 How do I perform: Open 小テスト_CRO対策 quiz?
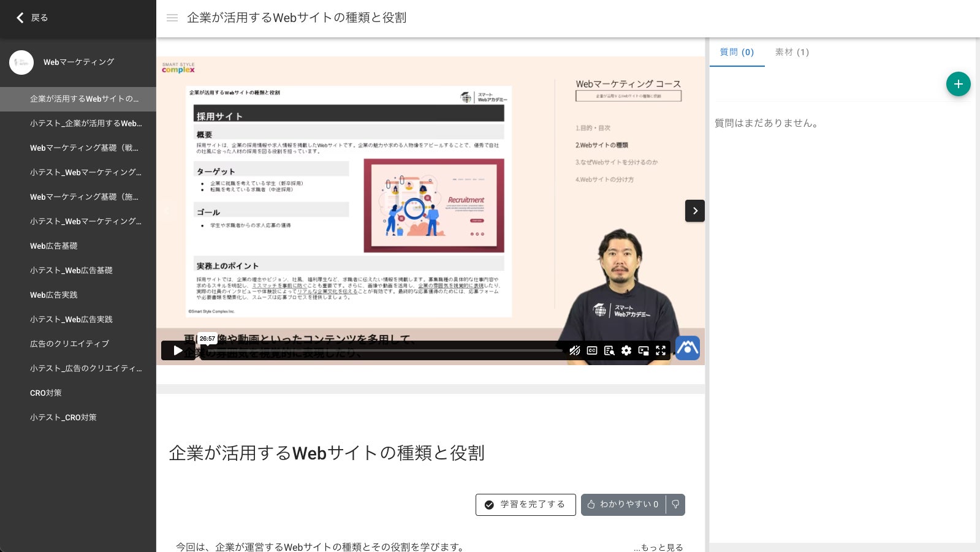click(x=78, y=417)
